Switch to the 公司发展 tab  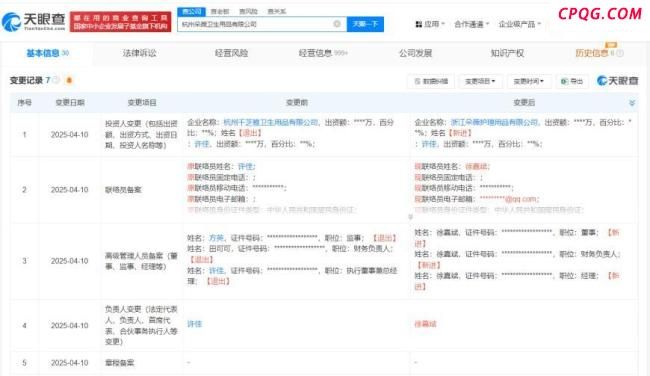click(415, 53)
